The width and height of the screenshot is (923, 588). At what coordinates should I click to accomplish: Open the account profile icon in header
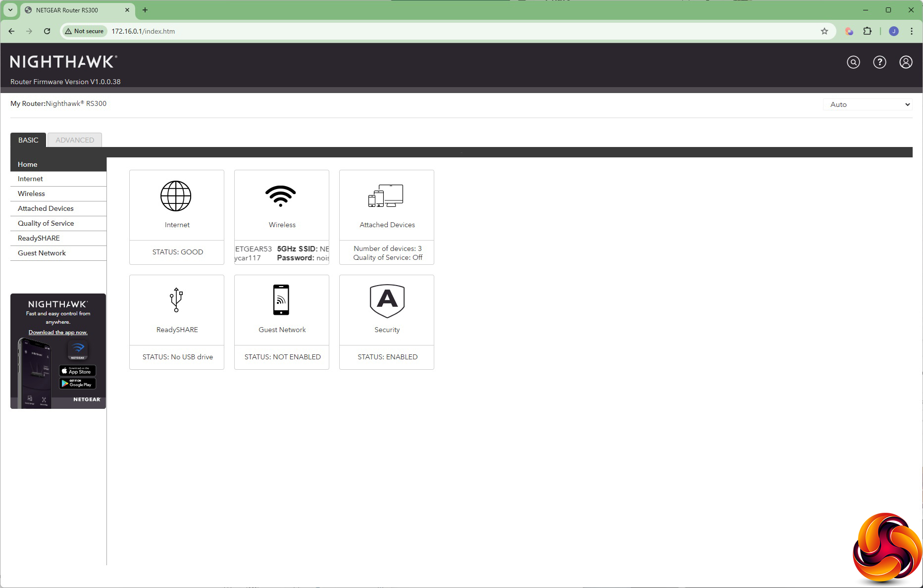pos(906,62)
